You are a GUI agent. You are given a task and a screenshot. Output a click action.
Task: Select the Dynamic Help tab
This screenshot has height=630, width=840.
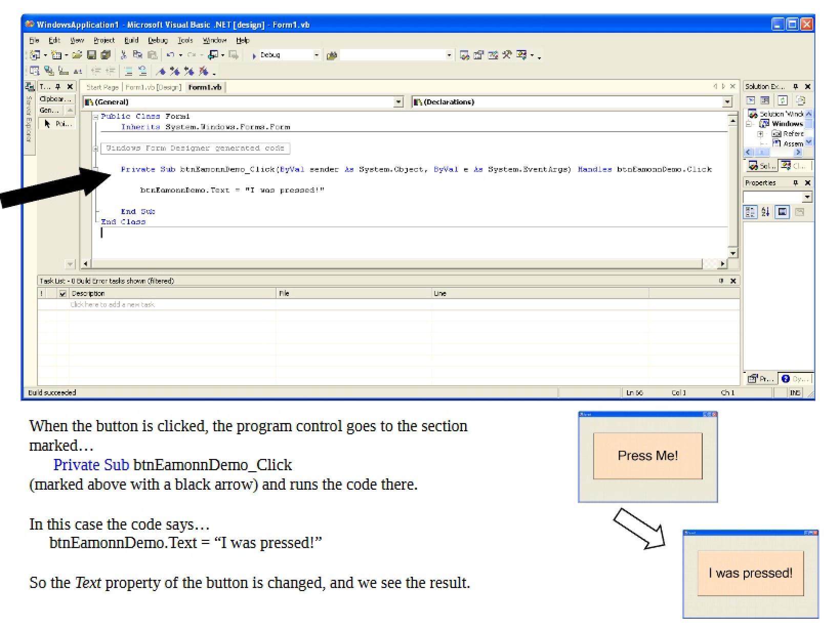pyautogui.click(x=795, y=379)
